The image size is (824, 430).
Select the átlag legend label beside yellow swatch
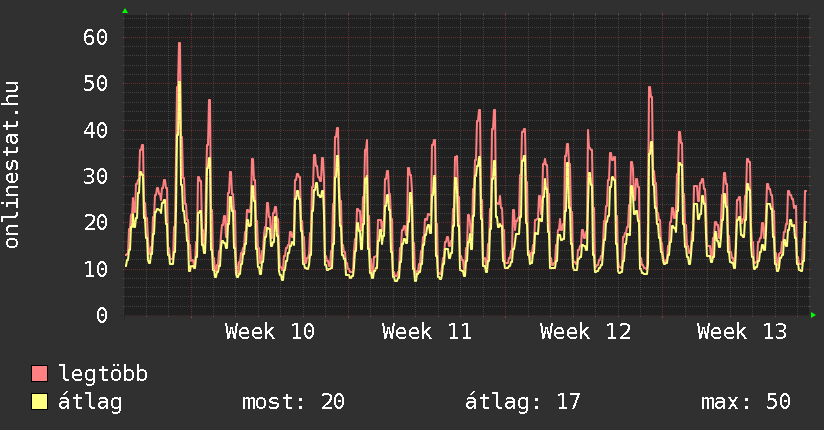coord(90,402)
